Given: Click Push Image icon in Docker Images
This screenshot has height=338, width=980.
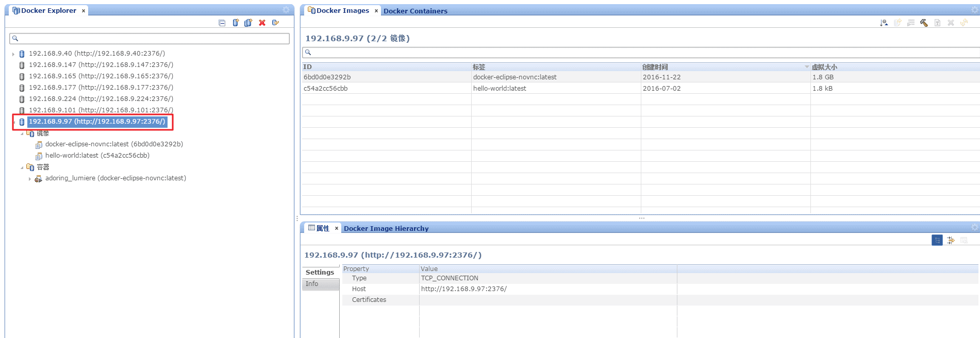Looking at the screenshot, I should click(898, 23).
